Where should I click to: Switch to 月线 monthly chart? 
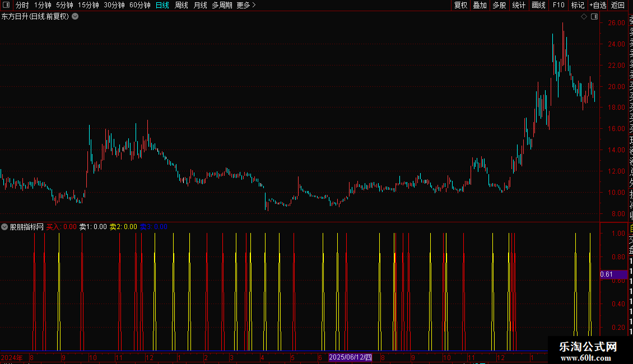point(200,5)
